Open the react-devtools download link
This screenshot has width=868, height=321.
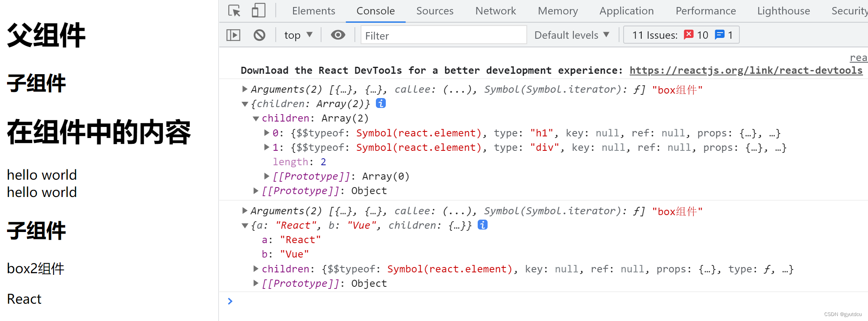pos(746,70)
